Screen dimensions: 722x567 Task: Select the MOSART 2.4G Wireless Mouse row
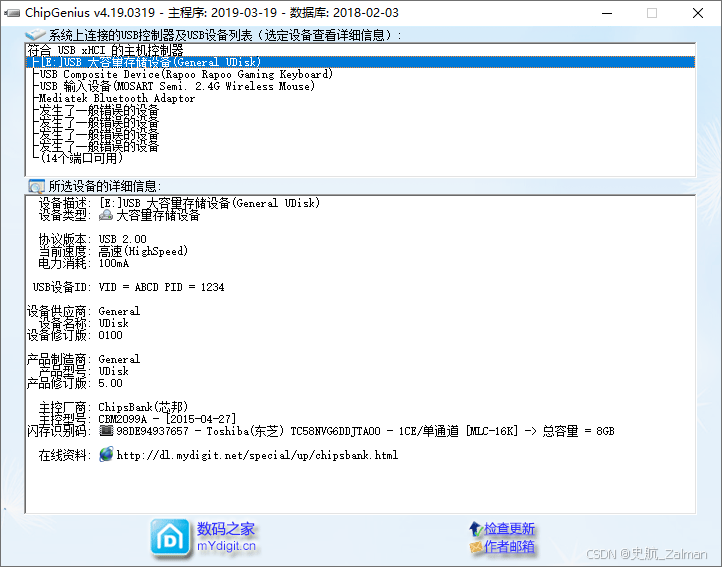point(360,86)
